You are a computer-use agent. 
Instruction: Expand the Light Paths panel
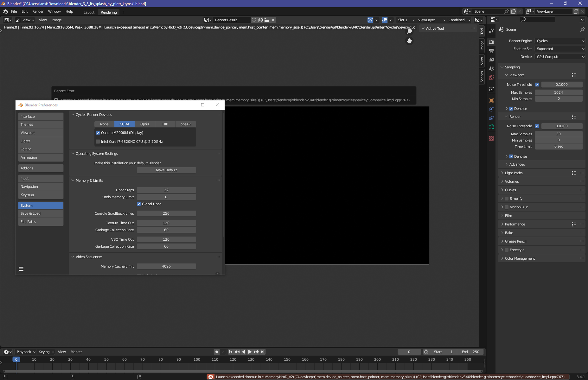pos(514,173)
